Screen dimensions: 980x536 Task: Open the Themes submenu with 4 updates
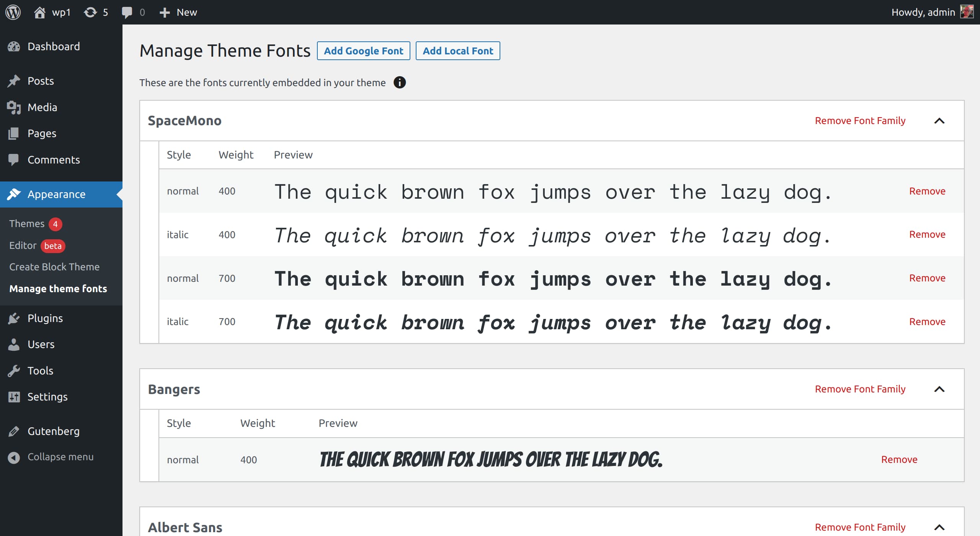pyautogui.click(x=27, y=224)
